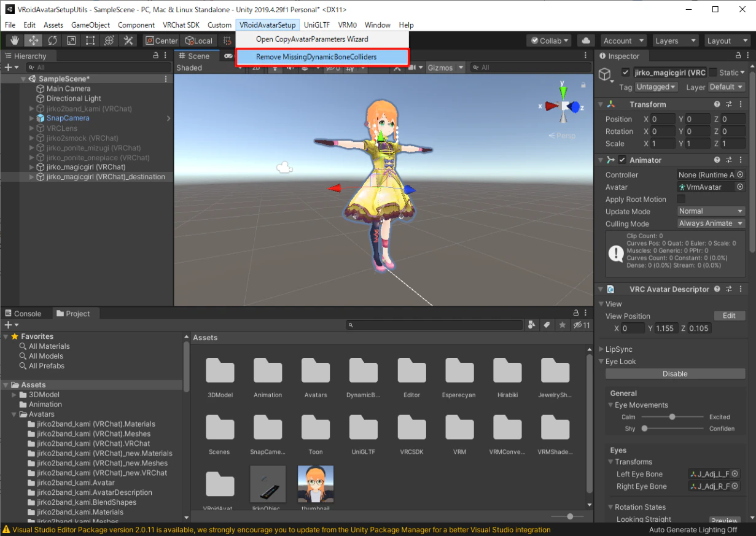Disable the Animator component checkbox

point(622,160)
